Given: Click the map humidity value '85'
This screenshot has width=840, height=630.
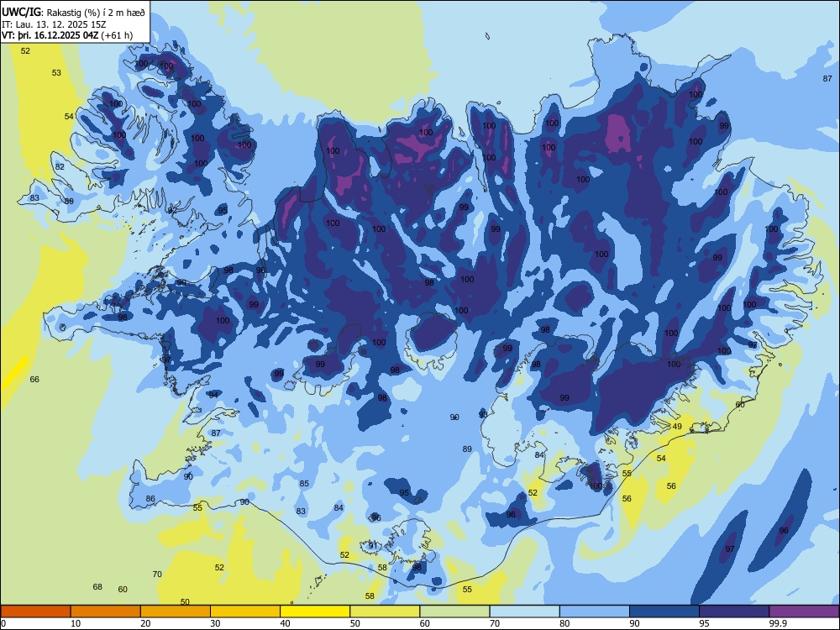Looking at the screenshot, I should click(x=304, y=483).
